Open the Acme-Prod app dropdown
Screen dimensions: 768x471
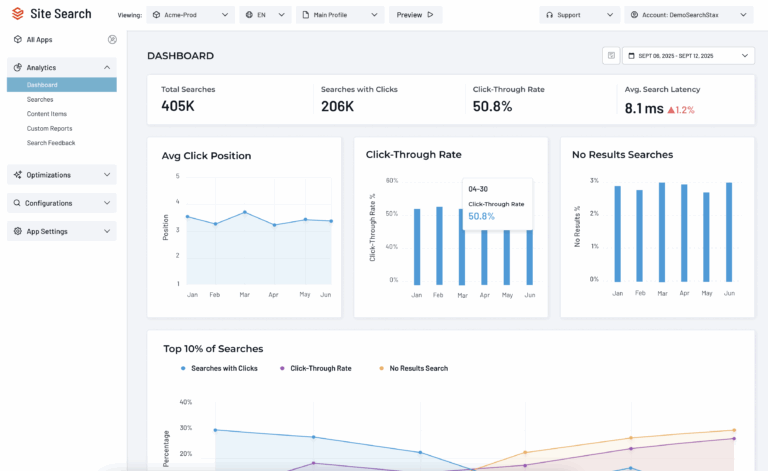point(190,15)
